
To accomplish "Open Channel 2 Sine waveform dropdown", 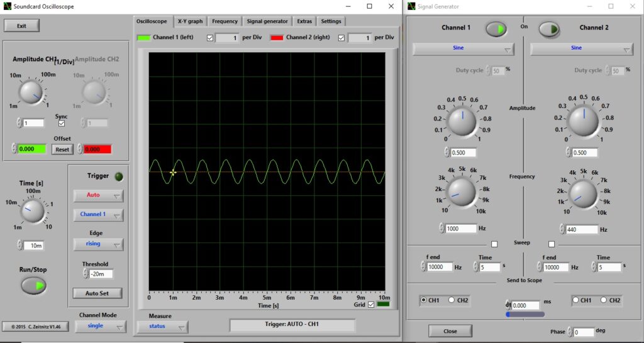I will (581, 49).
